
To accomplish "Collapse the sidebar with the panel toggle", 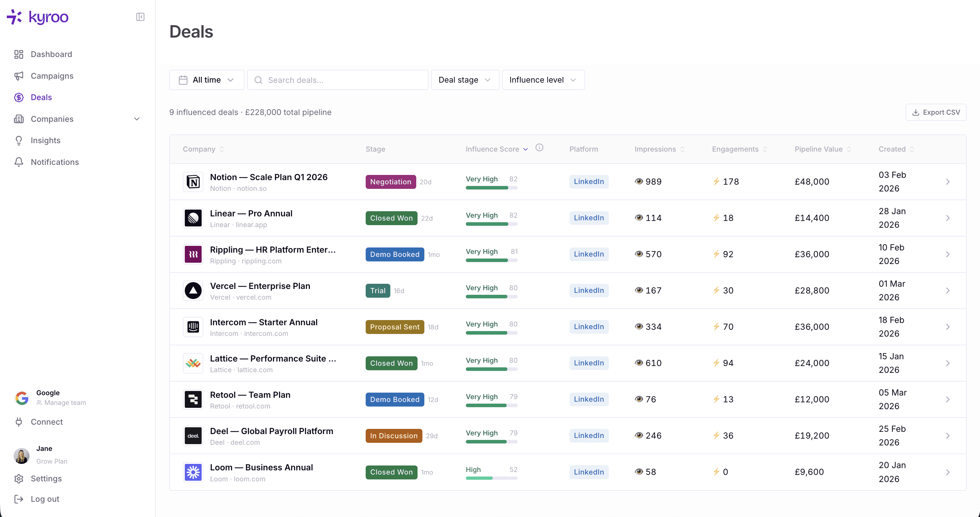I will pos(140,17).
